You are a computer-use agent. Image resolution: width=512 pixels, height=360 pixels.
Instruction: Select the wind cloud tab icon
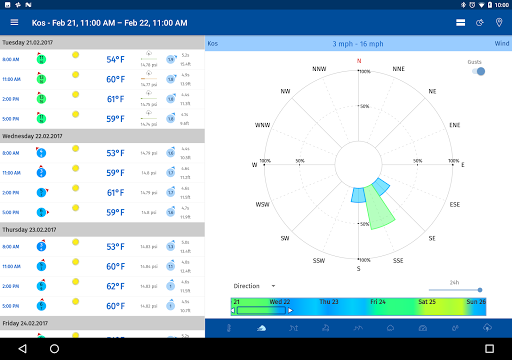261,328
